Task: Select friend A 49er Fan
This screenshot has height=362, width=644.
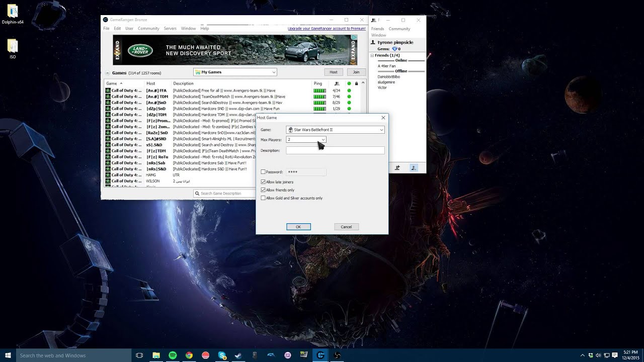Action: point(386,66)
